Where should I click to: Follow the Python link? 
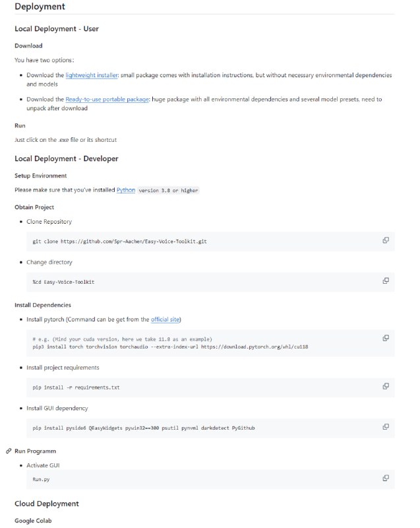pyautogui.click(x=126, y=190)
